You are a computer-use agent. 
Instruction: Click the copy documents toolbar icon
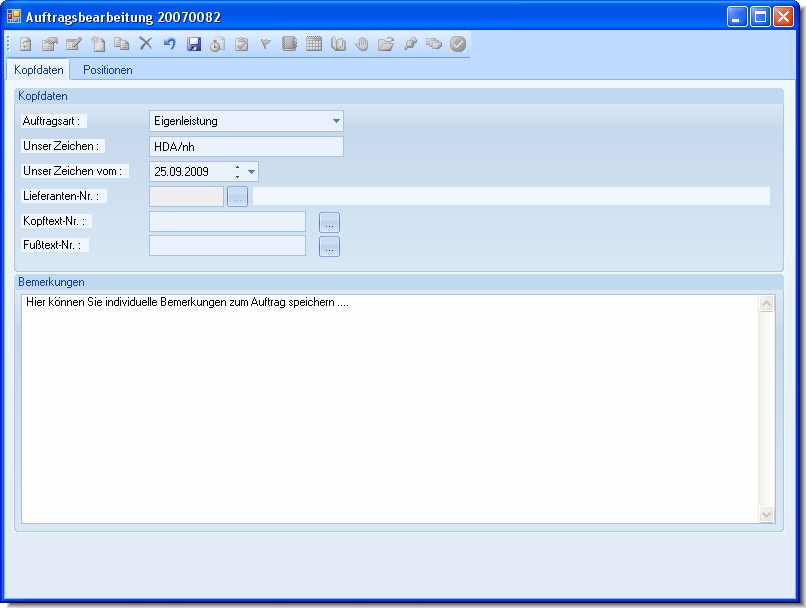(x=122, y=44)
